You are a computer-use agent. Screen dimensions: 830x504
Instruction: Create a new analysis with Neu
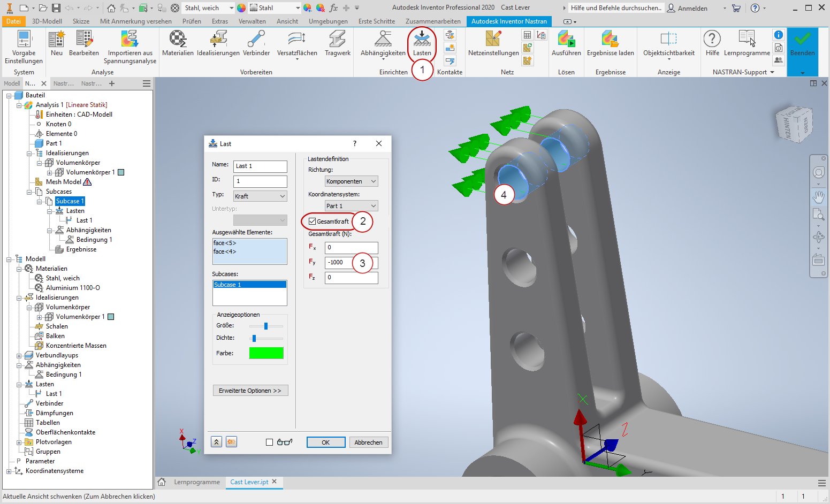[57, 43]
